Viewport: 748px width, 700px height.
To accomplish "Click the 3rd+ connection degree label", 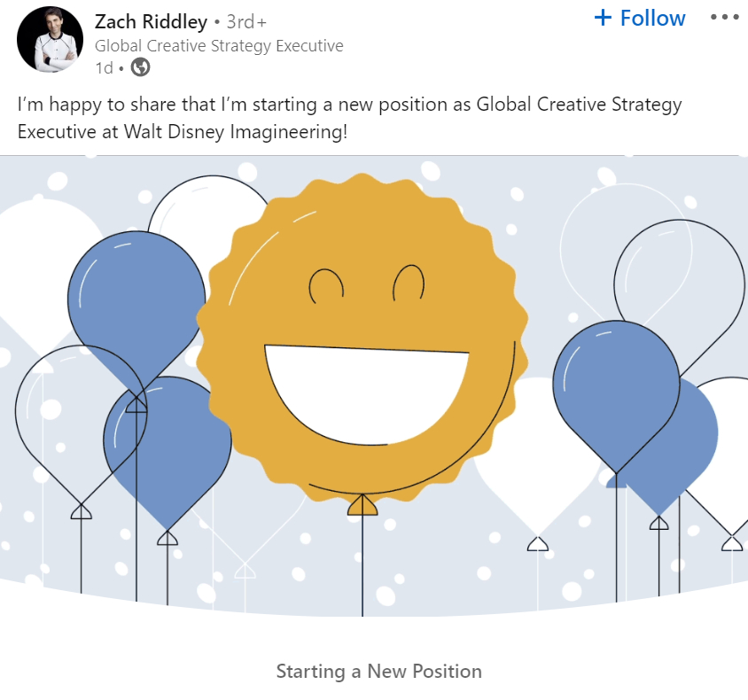I will click(x=246, y=21).
